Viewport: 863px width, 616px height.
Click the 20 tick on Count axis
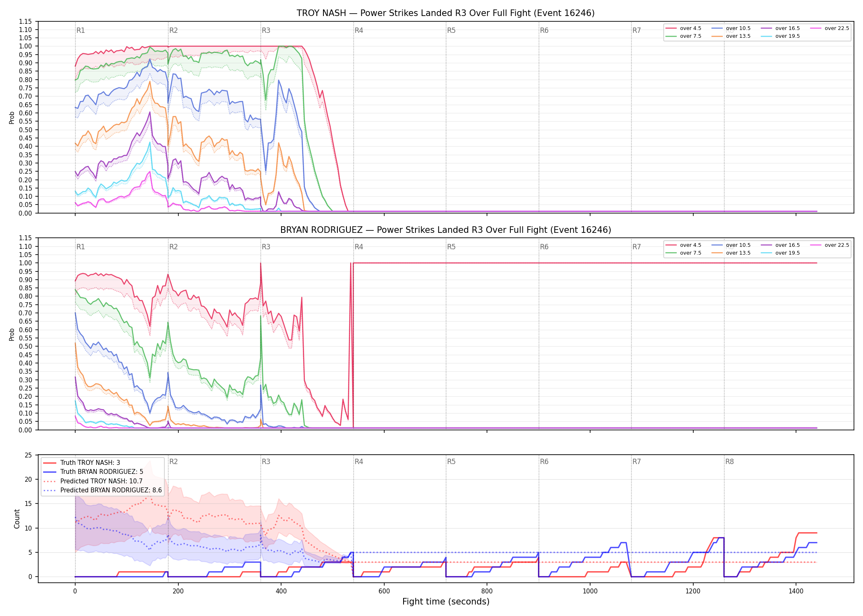tap(28, 479)
